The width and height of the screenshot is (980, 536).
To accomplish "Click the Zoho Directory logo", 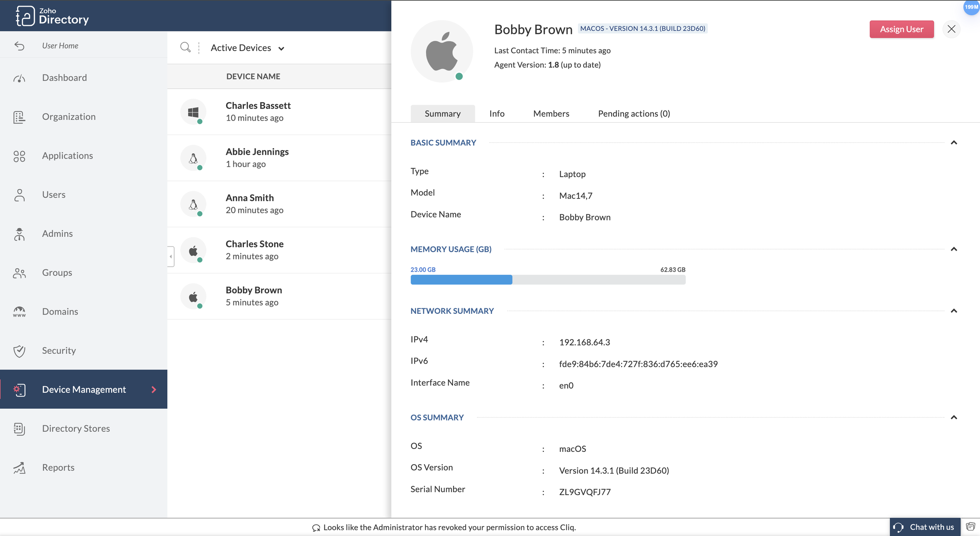I will coord(52,16).
